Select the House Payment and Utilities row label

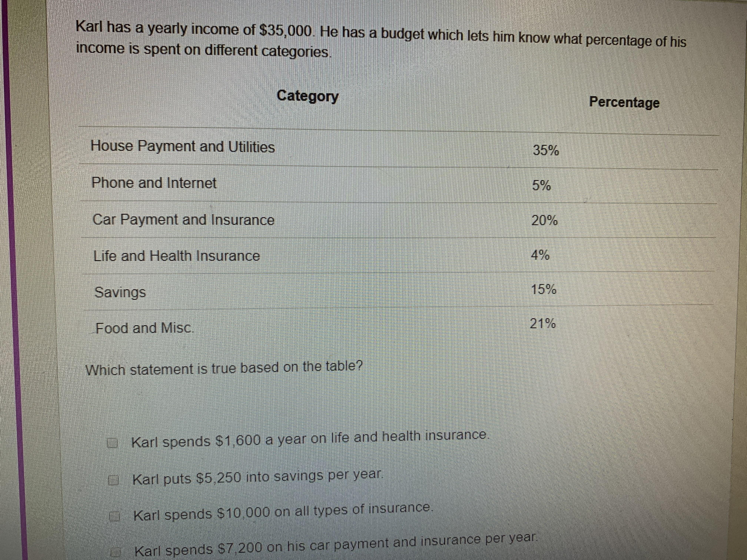[183, 146]
